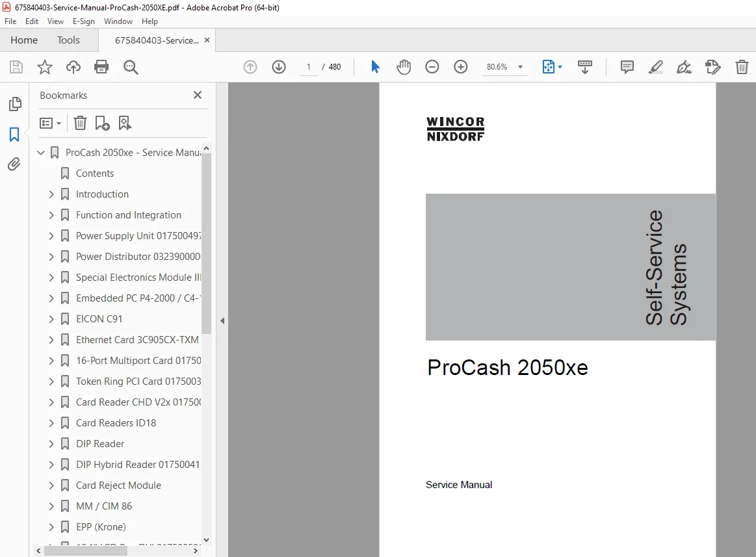Open the Fill & Sign tool
Viewport: 756px width, 557px height.
684,66
